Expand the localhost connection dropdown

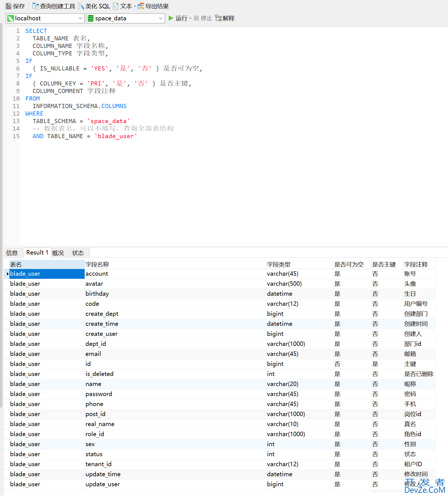80,18
